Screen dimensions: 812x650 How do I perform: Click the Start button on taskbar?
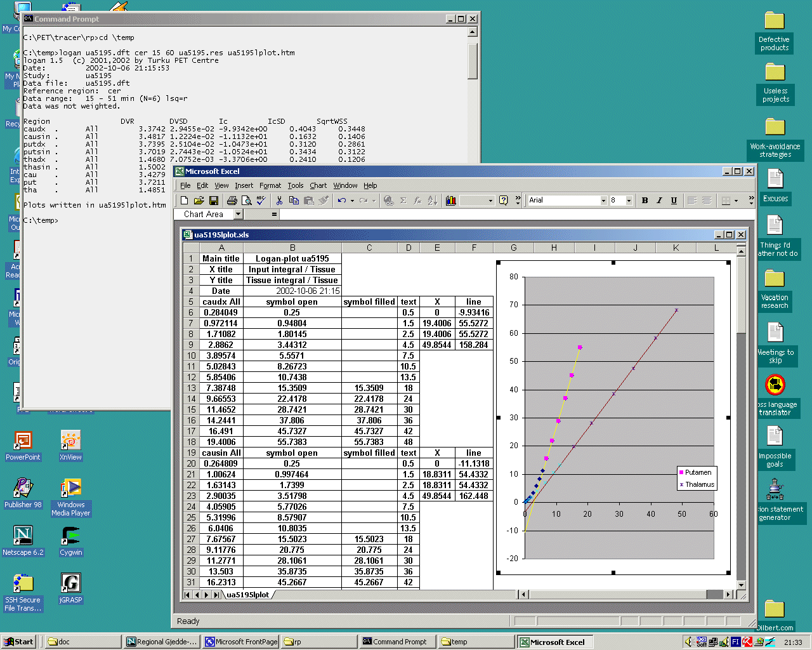pos(18,642)
